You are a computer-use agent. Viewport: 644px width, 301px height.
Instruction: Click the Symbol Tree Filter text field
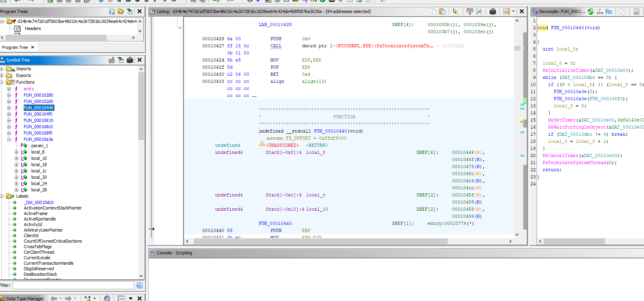73,285
